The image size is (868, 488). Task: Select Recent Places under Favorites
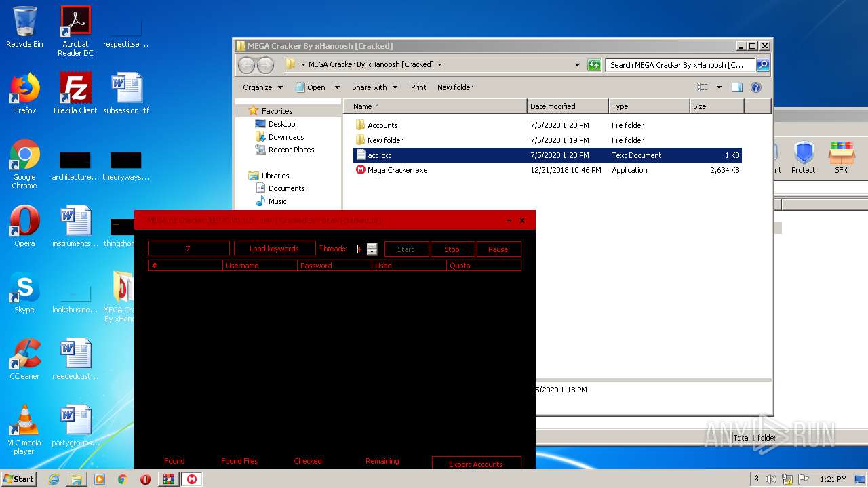291,150
